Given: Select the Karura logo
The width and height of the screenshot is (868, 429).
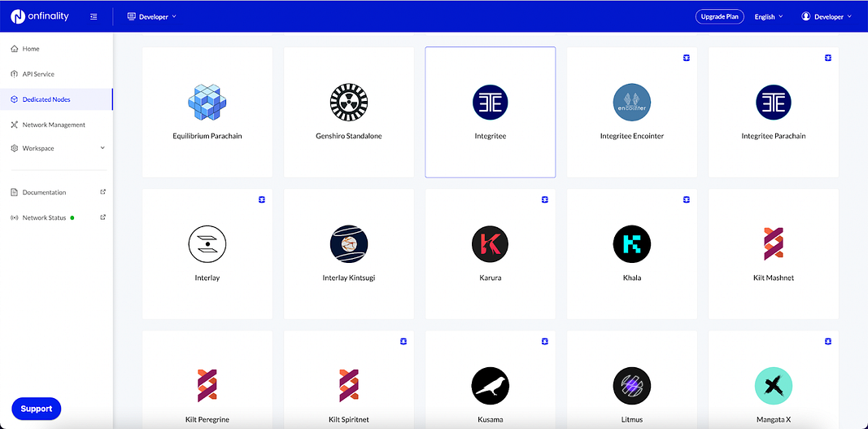Looking at the screenshot, I should coord(491,244).
